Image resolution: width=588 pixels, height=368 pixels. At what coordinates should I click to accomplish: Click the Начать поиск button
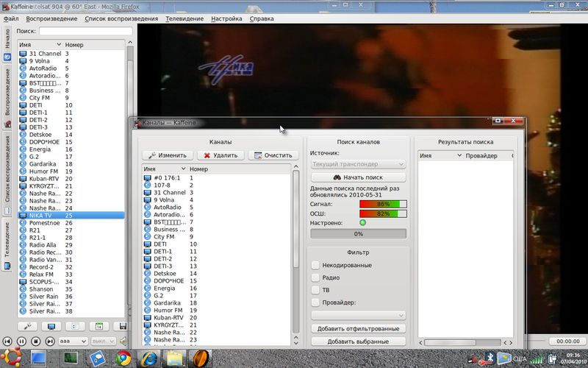358,177
